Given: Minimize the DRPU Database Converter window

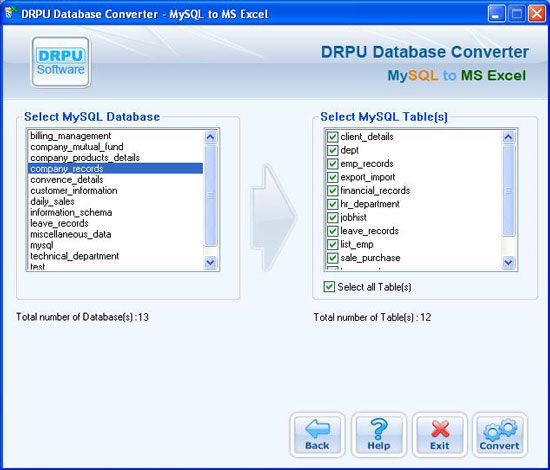Looking at the screenshot, I should tap(496, 14).
